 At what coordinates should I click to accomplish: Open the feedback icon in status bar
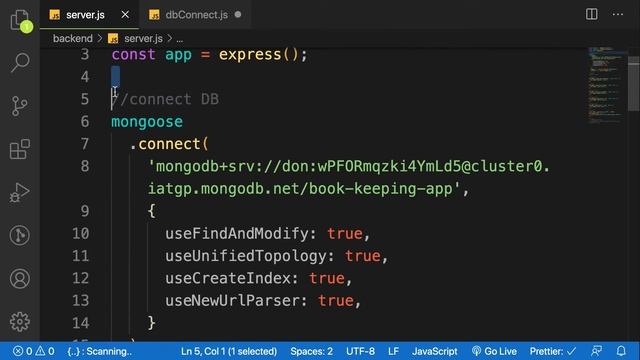click(596, 351)
